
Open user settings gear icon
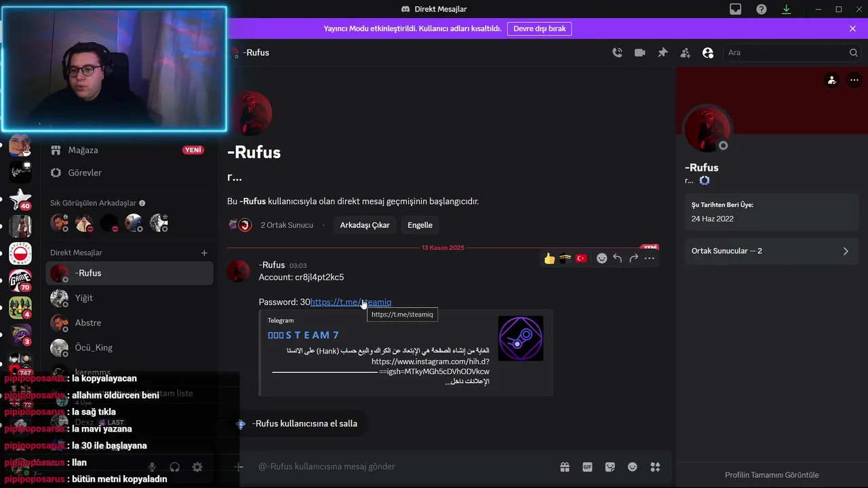click(x=197, y=467)
